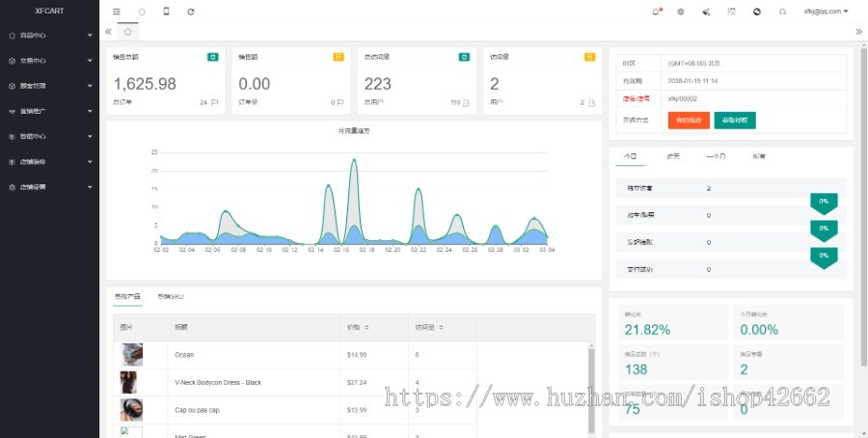Select the 热销产品 tab

[127, 296]
